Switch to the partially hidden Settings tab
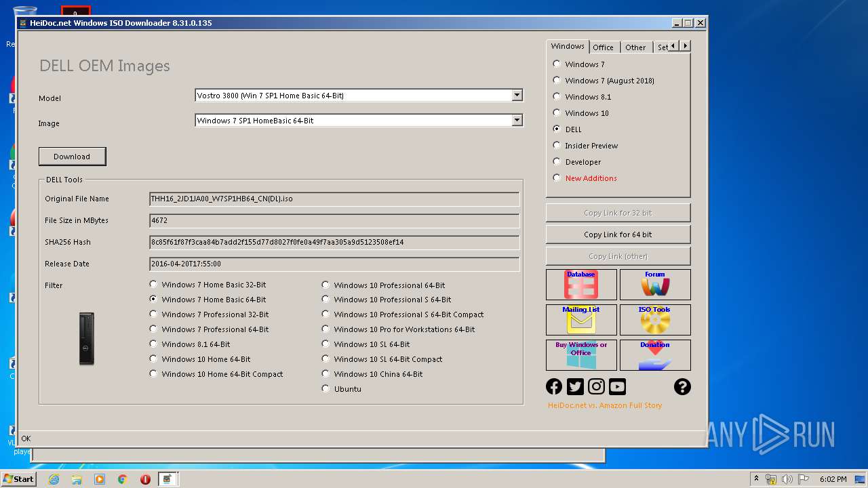The width and height of the screenshot is (868, 488). point(661,47)
